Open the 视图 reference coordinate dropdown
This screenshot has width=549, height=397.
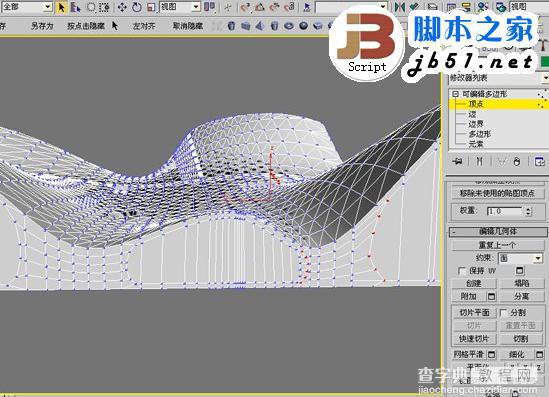click(x=196, y=7)
